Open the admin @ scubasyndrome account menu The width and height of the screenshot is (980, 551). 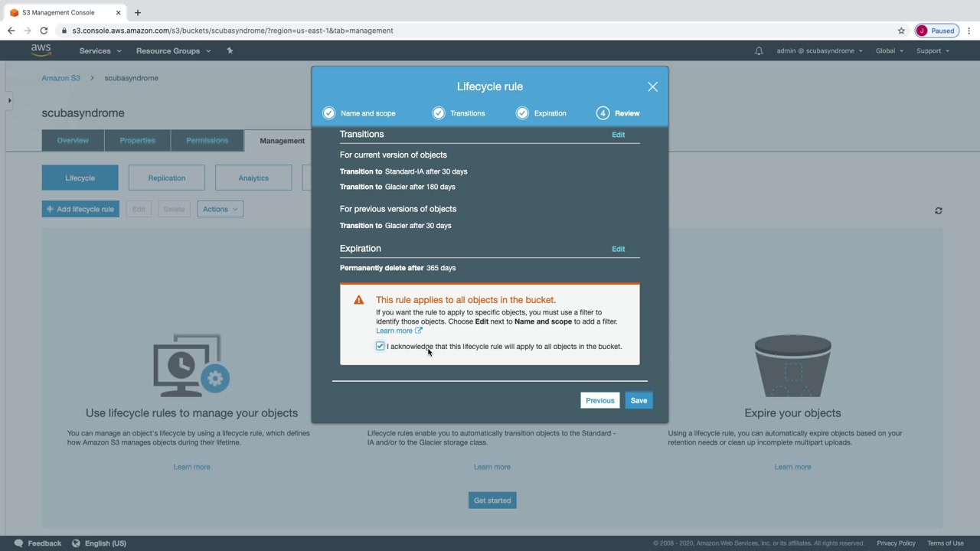(x=819, y=51)
